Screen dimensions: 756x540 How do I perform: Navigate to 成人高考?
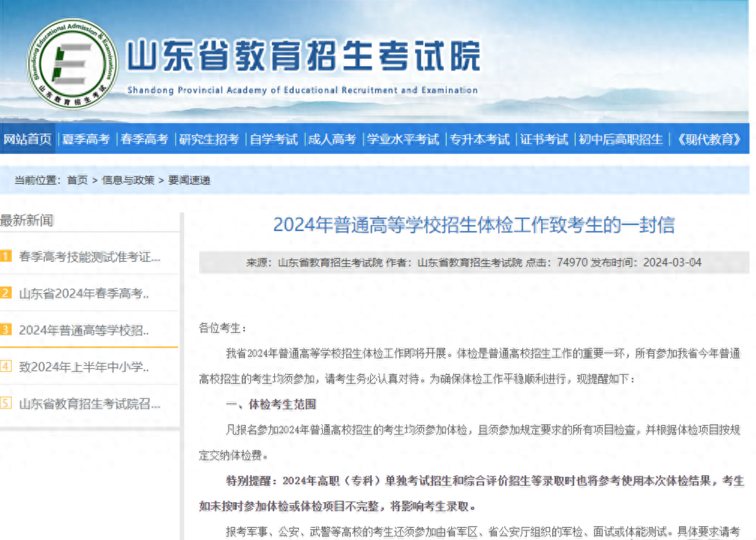pos(332,139)
